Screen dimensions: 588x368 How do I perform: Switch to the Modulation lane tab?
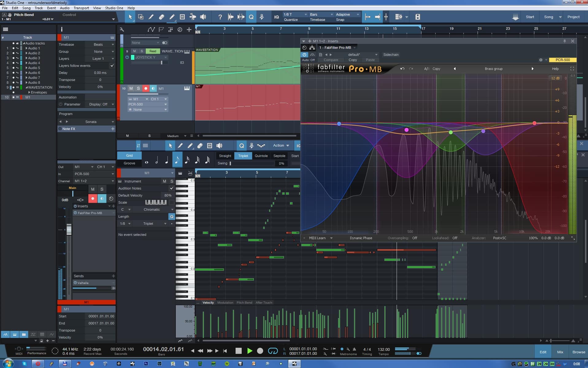tap(225, 302)
